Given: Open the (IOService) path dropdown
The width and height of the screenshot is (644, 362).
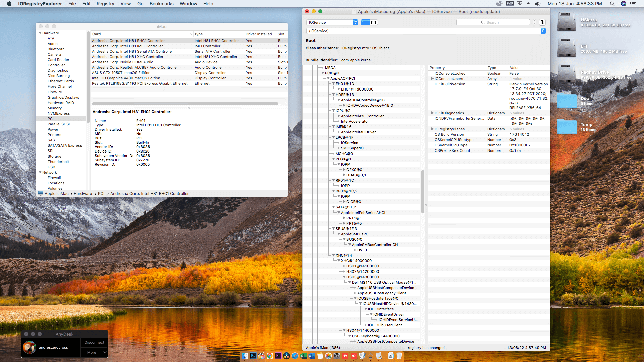Looking at the screenshot, I should (x=426, y=31).
